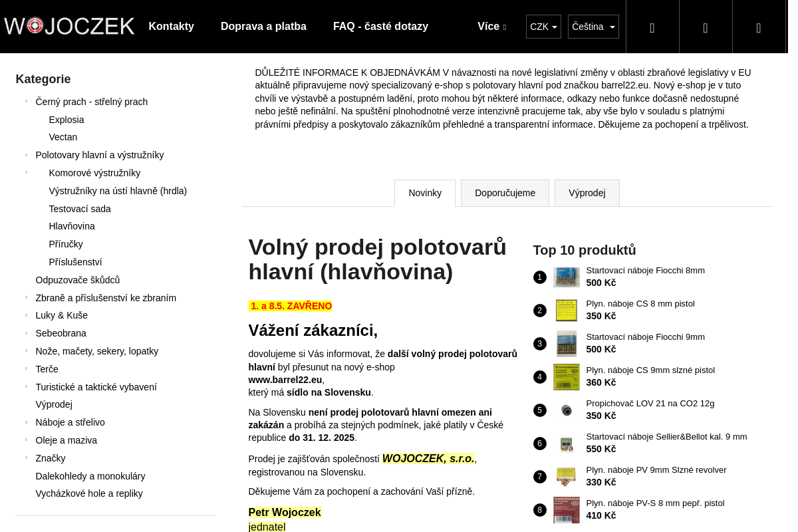The height and width of the screenshot is (532, 798).
Task: Open link Startovací náboje Sellier&Bellot kal. 9 mm
Action: (x=666, y=437)
